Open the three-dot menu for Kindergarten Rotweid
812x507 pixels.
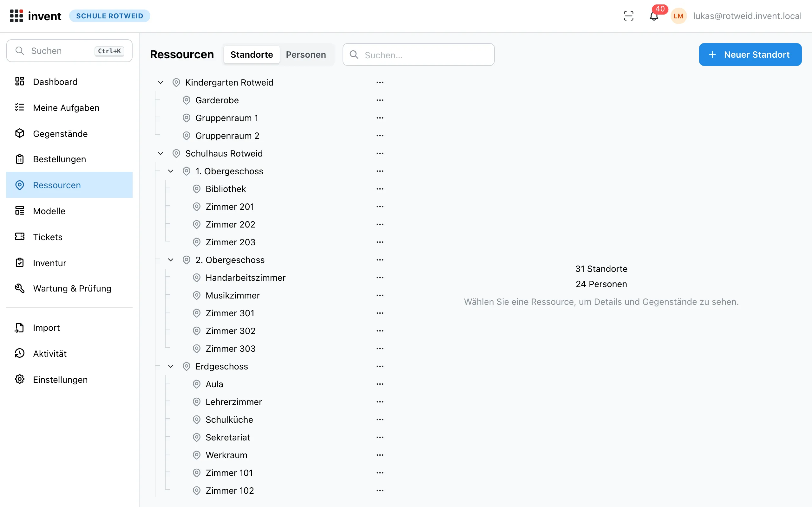380,82
